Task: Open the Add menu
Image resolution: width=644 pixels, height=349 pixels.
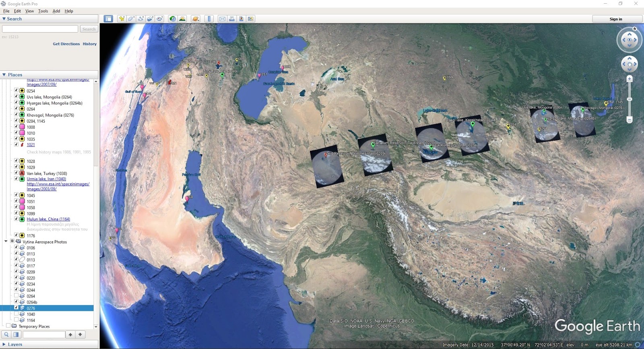Action: pos(56,11)
